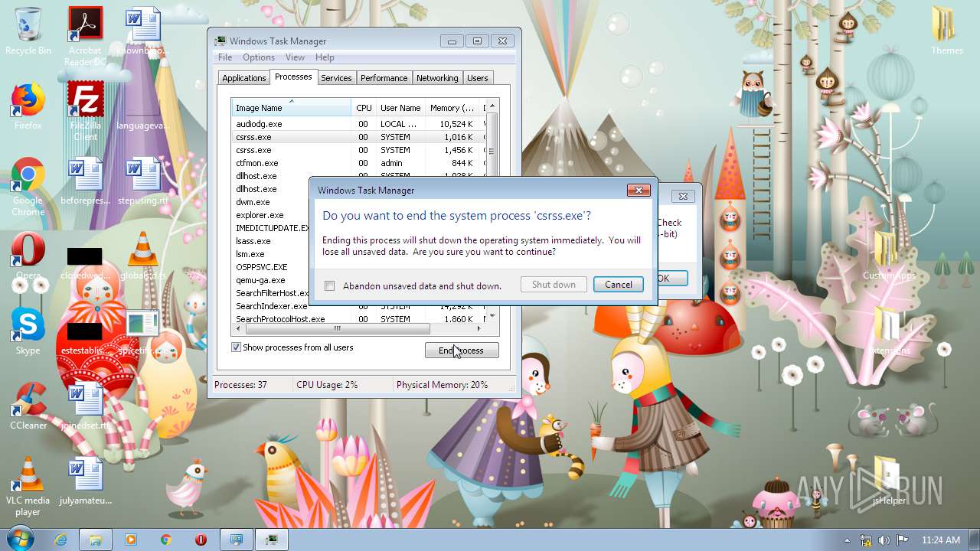Open the File menu in Task Manager
Image resolution: width=980 pixels, height=551 pixels.
point(225,57)
